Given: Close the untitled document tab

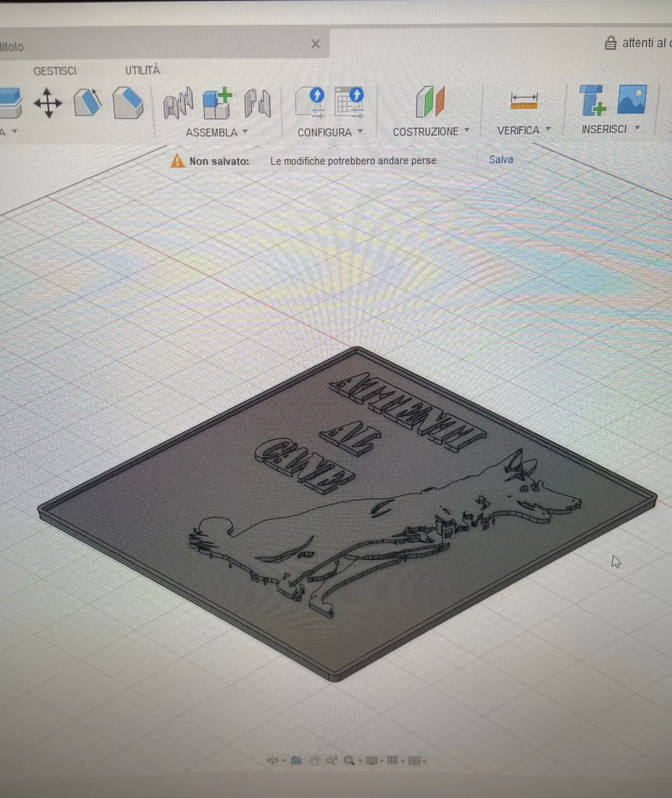Looking at the screenshot, I should pyautogui.click(x=316, y=44).
